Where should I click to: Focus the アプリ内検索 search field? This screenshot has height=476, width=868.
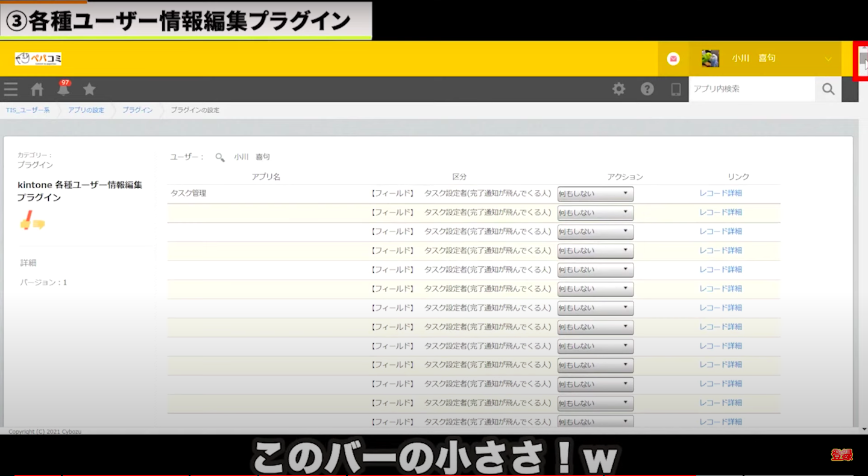click(750, 89)
